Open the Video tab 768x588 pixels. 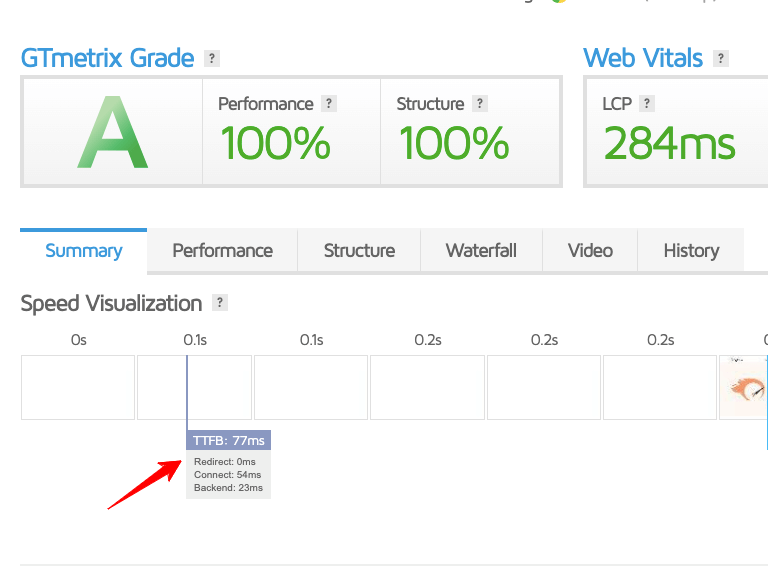(590, 250)
